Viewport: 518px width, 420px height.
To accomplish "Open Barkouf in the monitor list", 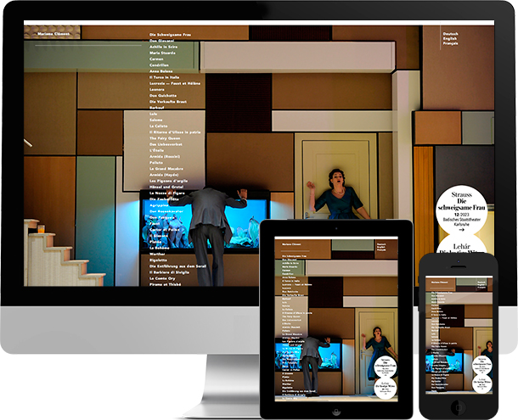I will [156, 108].
